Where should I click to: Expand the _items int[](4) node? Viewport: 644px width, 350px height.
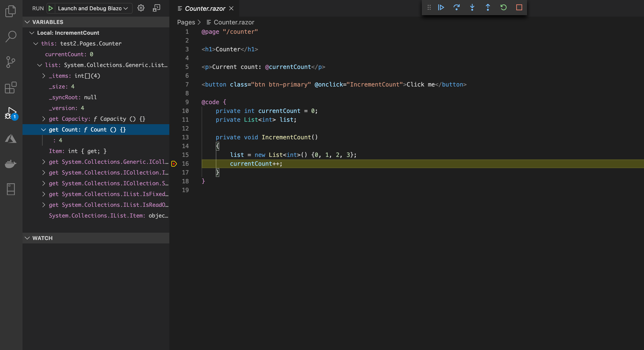pos(44,76)
